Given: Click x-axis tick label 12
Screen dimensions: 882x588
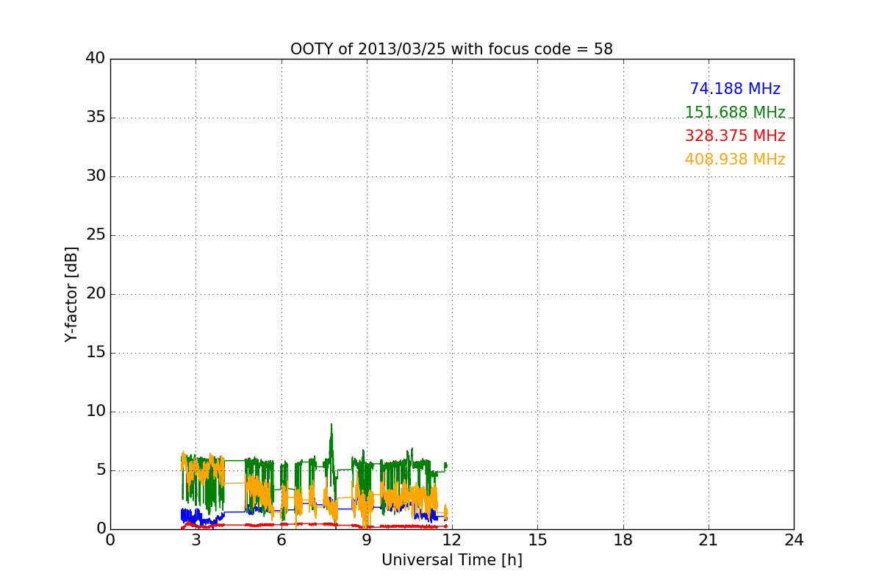Looking at the screenshot, I should (452, 540).
